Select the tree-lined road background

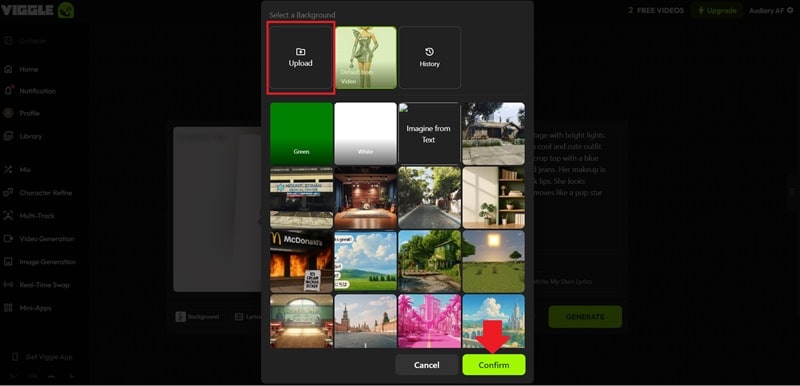coord(429,197)
